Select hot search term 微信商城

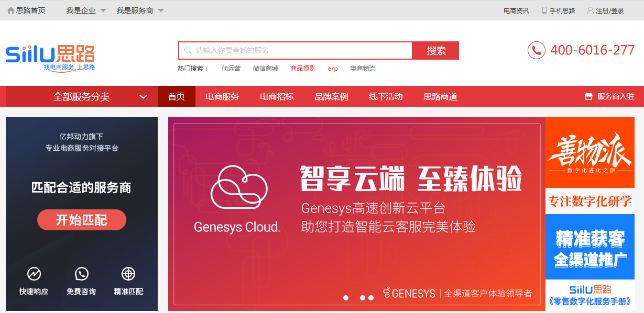[266, 69]
